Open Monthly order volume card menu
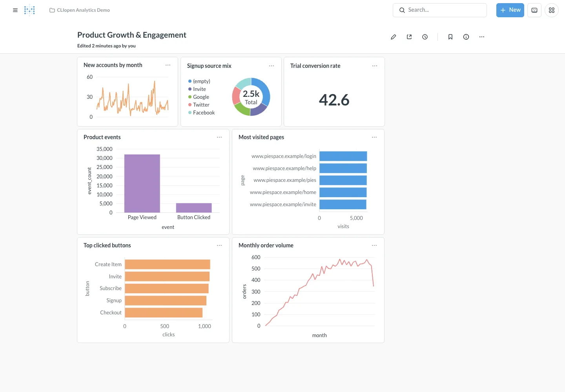Screen dimensions: 565x392 coord(374,245)
